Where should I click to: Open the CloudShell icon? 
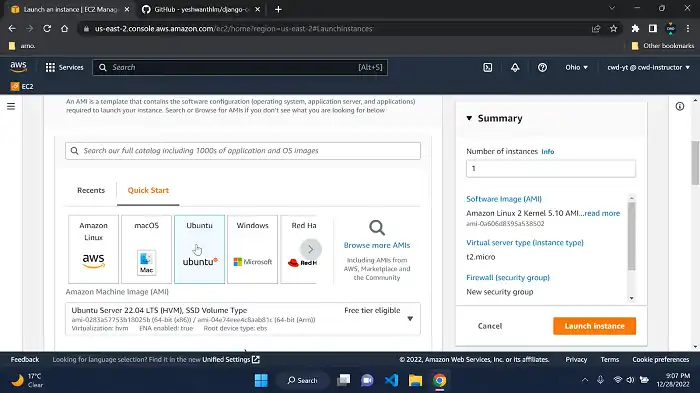click(488, 67)
